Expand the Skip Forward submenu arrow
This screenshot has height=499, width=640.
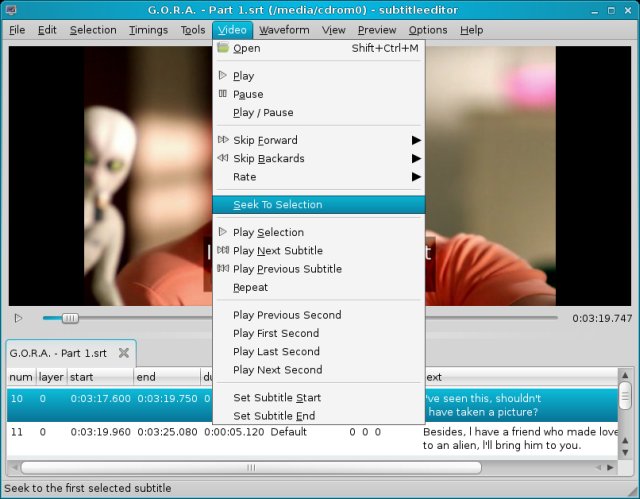point(415,140)
